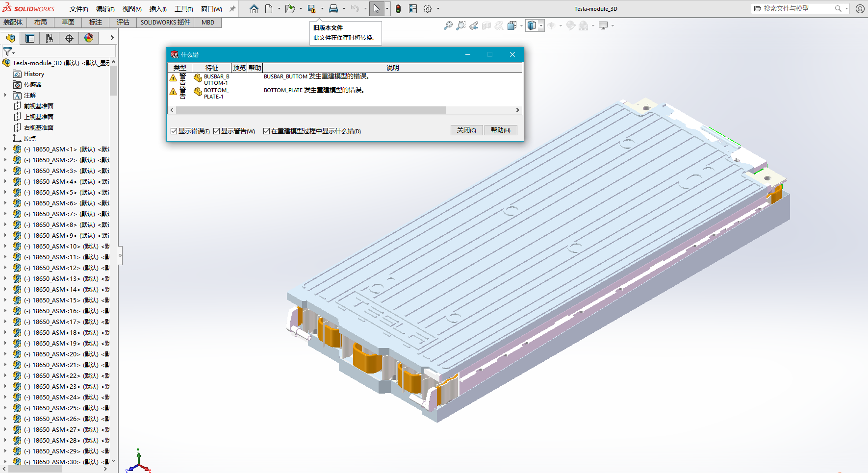Click Zoom to Area icon

coord(461,25)
